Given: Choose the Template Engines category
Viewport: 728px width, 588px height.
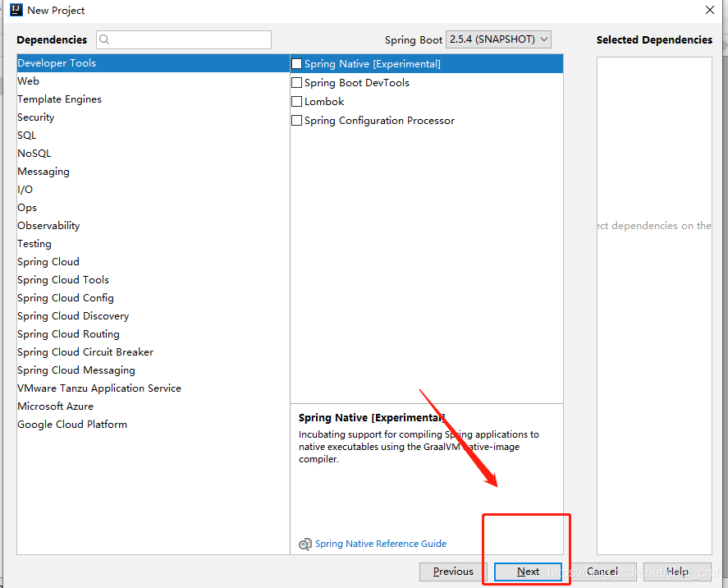Looking at the screenshot, I should (x=153, y=99).
